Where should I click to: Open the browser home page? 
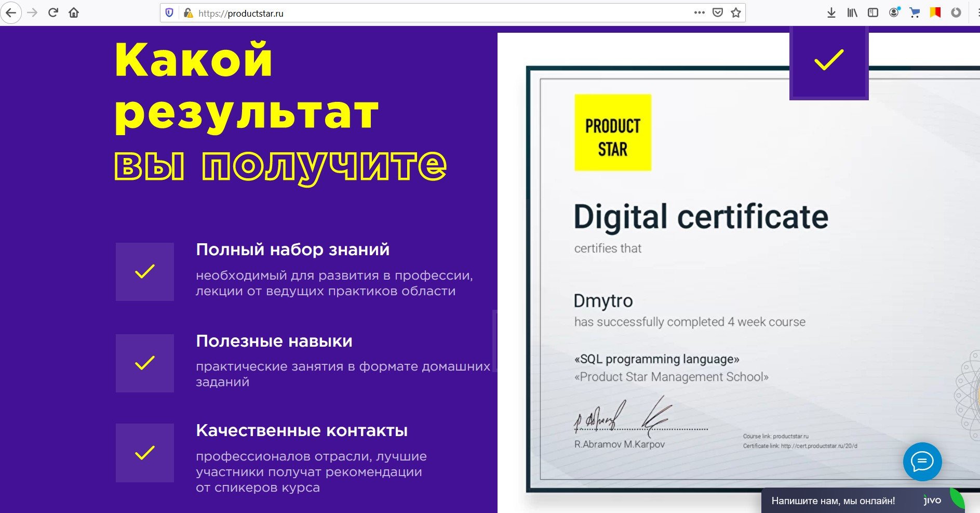point(74,13)
